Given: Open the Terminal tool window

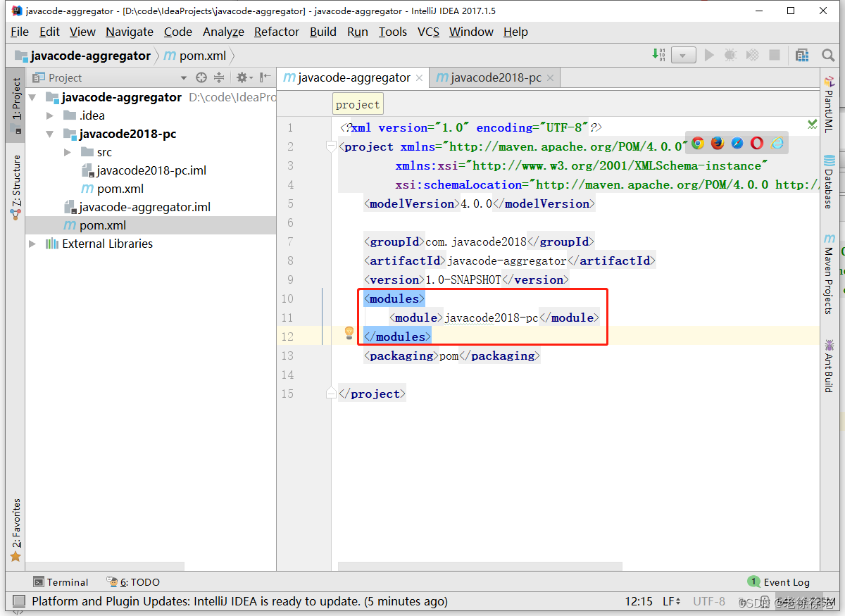Looking at the screenshot, I should click(61, 582).
